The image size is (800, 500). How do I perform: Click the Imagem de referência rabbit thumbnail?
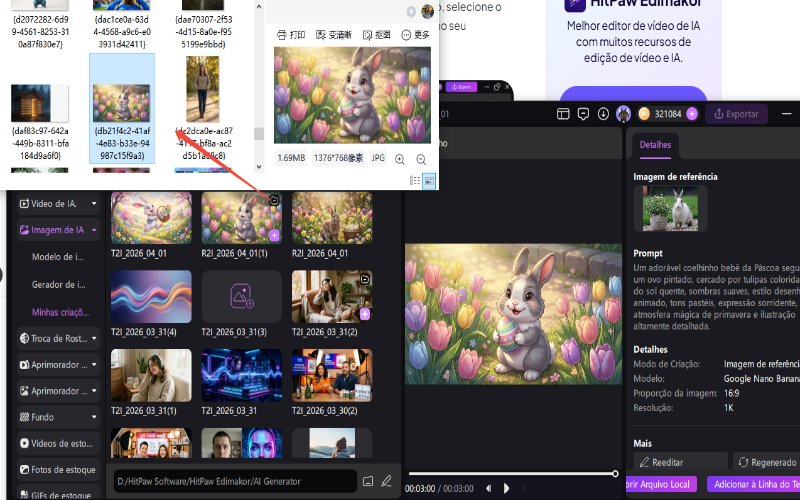pyautogui.click(x=670, y=208)
